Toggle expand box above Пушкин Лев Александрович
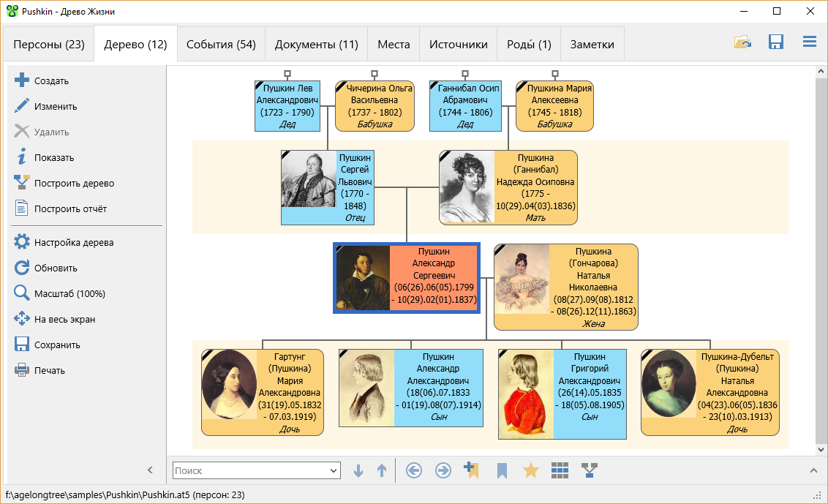The width and height of the screenshot is (828, 504). [x=288, y=73]
